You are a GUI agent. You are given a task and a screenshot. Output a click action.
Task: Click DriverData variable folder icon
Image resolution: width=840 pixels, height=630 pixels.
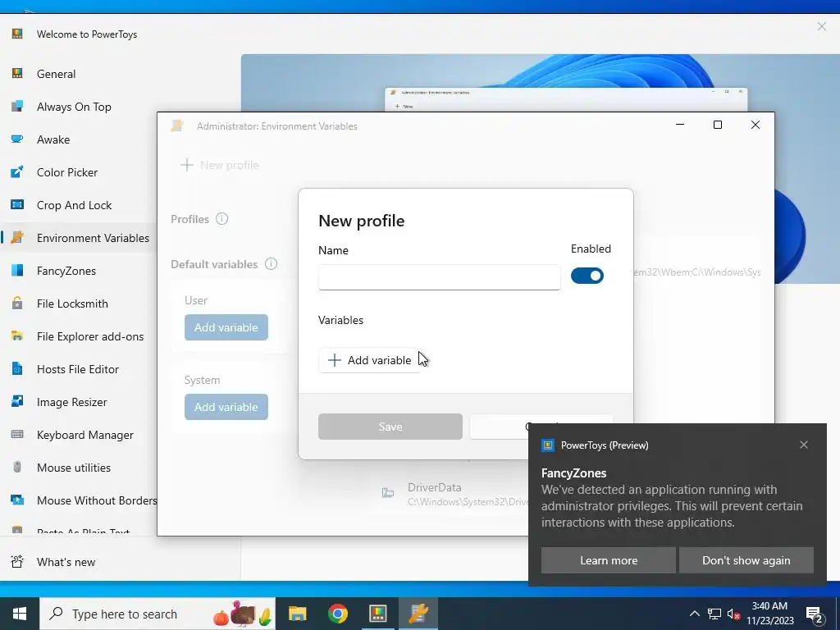[388, 493]
